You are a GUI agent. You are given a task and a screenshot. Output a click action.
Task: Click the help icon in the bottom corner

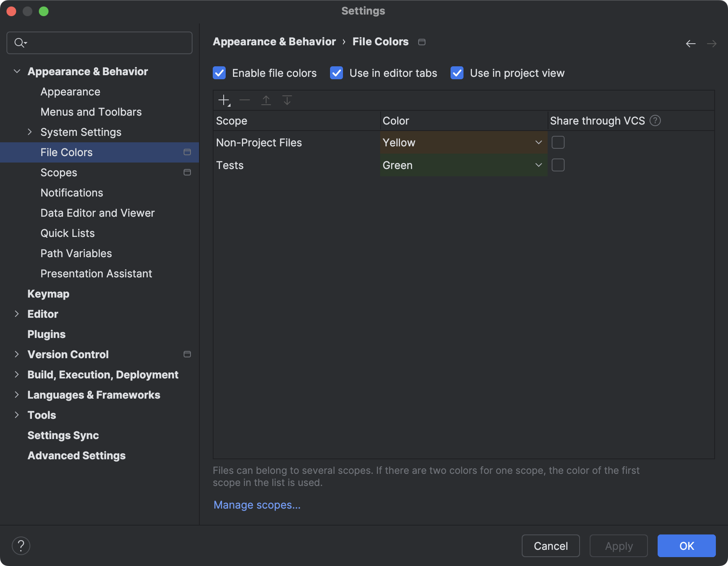[21, 545]
